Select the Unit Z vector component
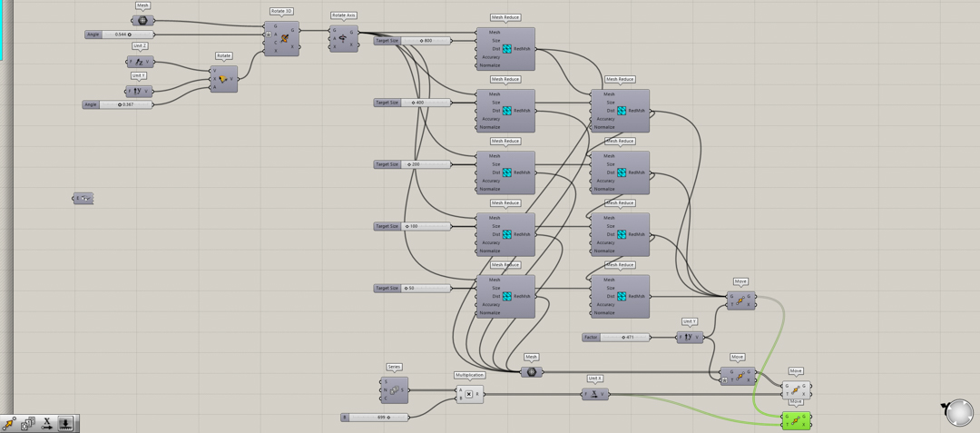 [x=140, y=62]
